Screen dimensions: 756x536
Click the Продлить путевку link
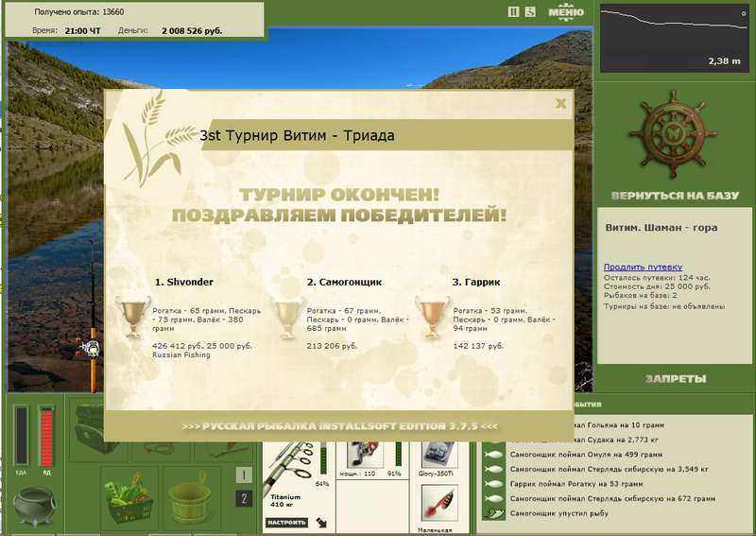coord(643,267)
